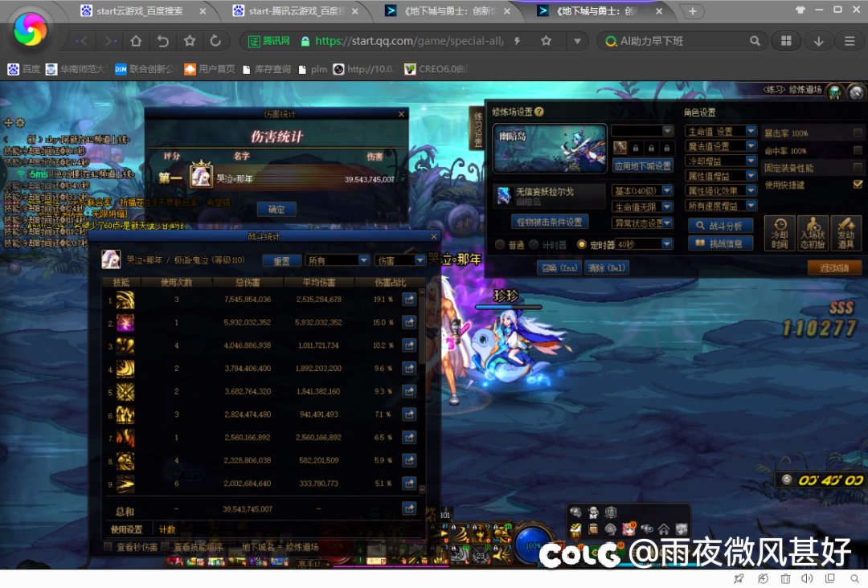
Task: Click the 冷却时间 icon button
Action: tap(780, 233)
